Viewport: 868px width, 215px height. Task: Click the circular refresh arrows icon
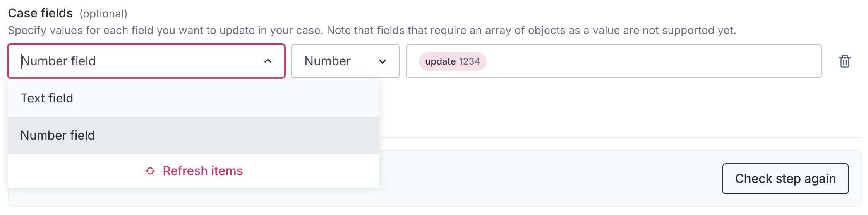(150, 171)
